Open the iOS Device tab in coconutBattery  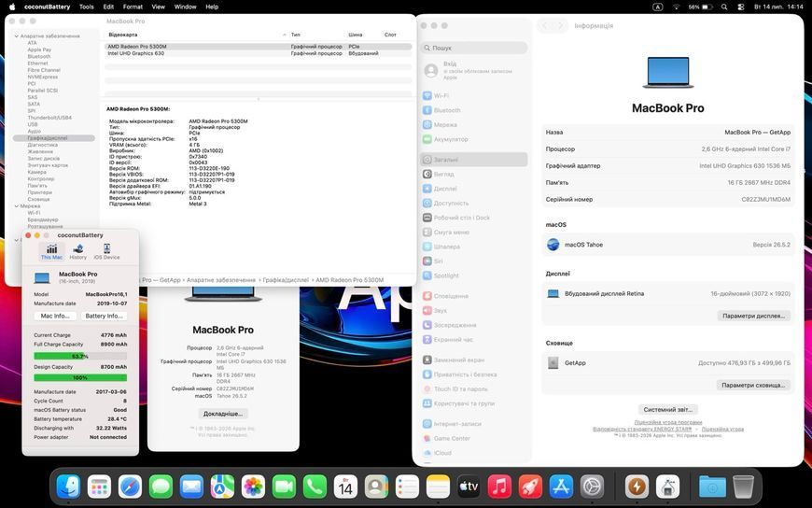tap(106, 251)
